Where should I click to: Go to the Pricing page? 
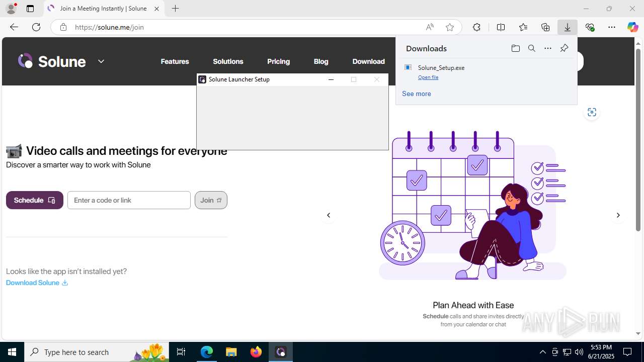point(278,61)
